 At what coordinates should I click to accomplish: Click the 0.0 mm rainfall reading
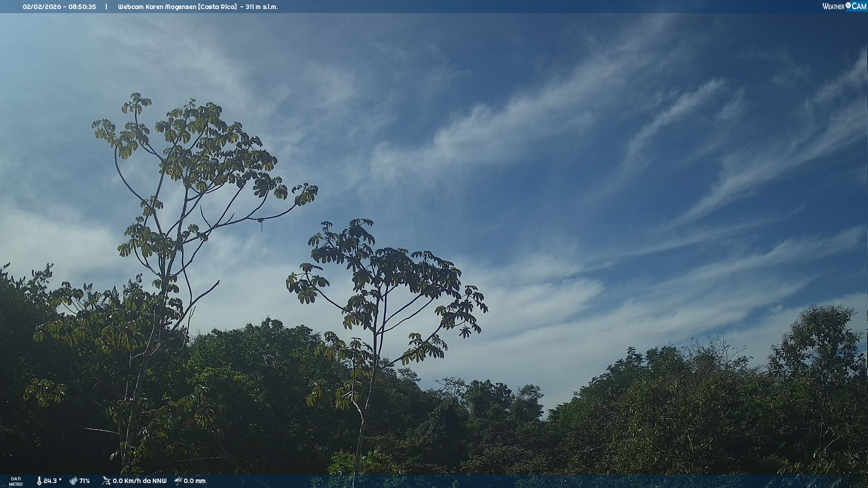pyautogui.click(x=194, y=481)
